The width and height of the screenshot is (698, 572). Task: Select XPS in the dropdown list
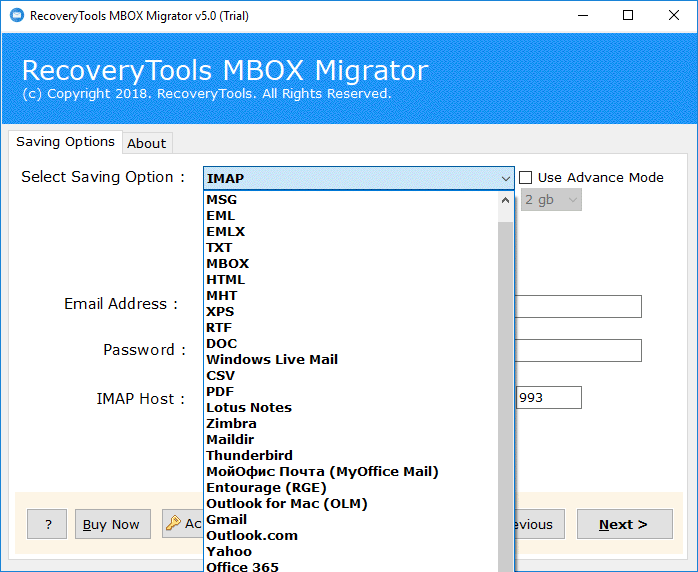351,312
